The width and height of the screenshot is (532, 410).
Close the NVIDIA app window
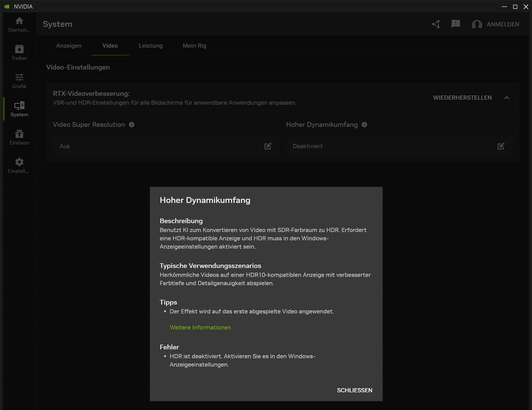pos(526,7)
